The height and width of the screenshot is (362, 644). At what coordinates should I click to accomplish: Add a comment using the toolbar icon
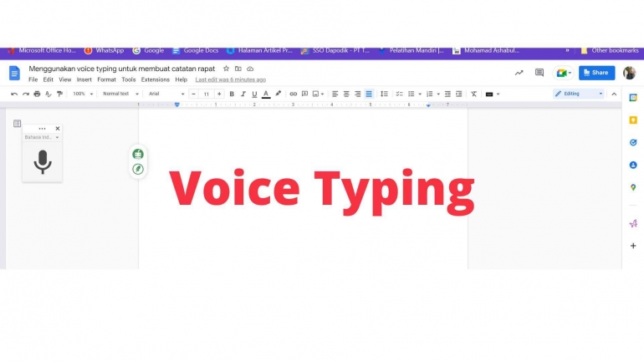pyautogui.click(x=304, y=94)
